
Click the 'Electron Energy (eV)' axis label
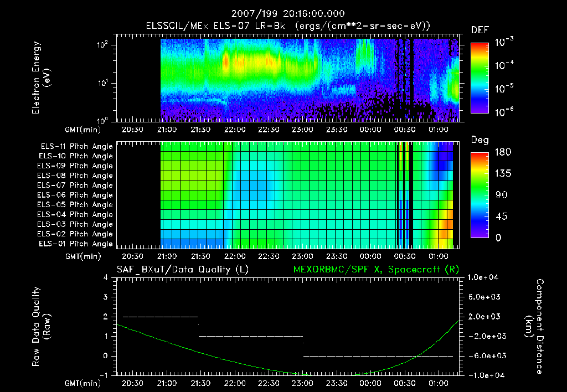click(x=41, y=78)
